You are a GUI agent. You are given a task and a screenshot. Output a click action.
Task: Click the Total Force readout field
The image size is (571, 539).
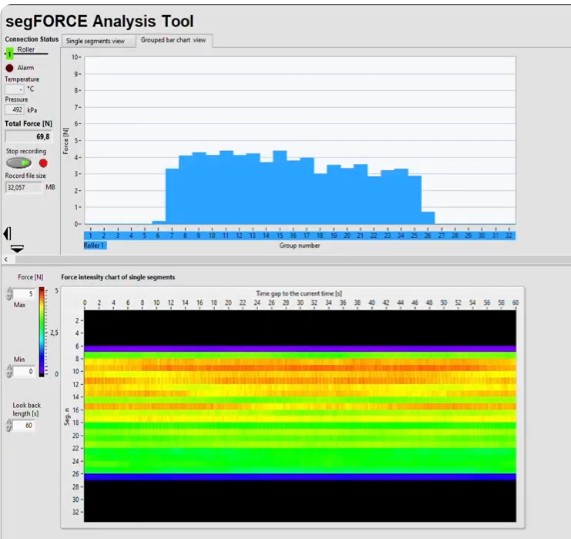28,137
